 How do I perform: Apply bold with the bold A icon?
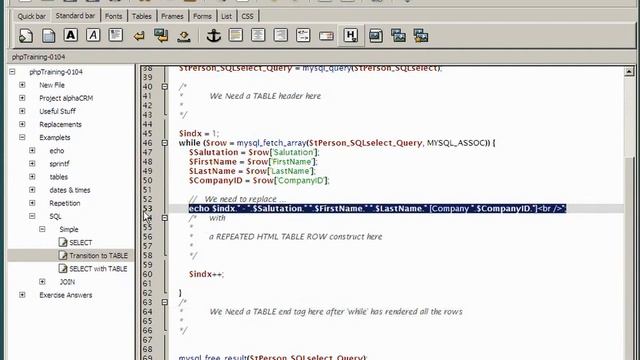tap(71, 35)
